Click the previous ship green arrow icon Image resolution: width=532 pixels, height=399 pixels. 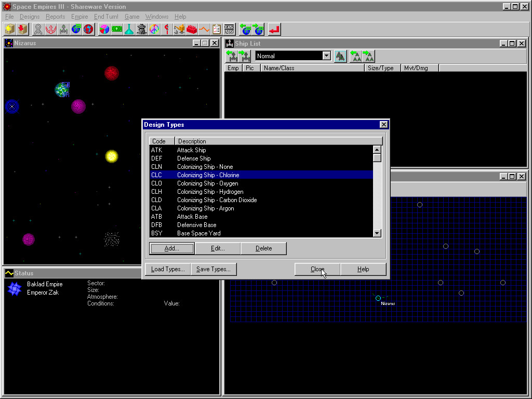pos(232,56)
